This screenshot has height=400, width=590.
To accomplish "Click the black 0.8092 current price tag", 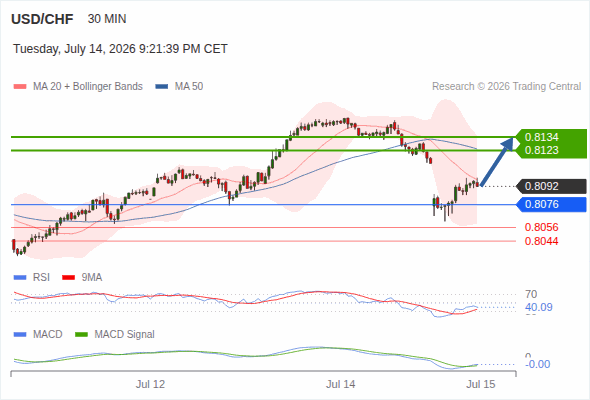I will coord(552,186).
